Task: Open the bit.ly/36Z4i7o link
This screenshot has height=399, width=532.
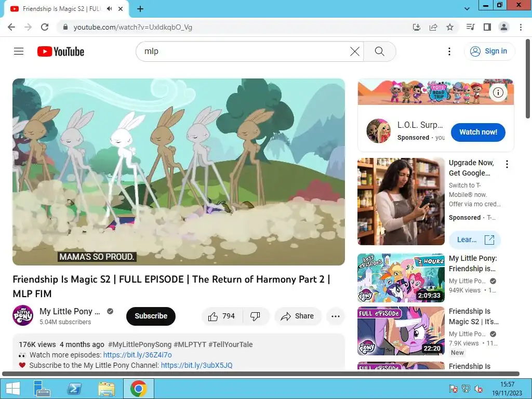Action: (137, 355)
